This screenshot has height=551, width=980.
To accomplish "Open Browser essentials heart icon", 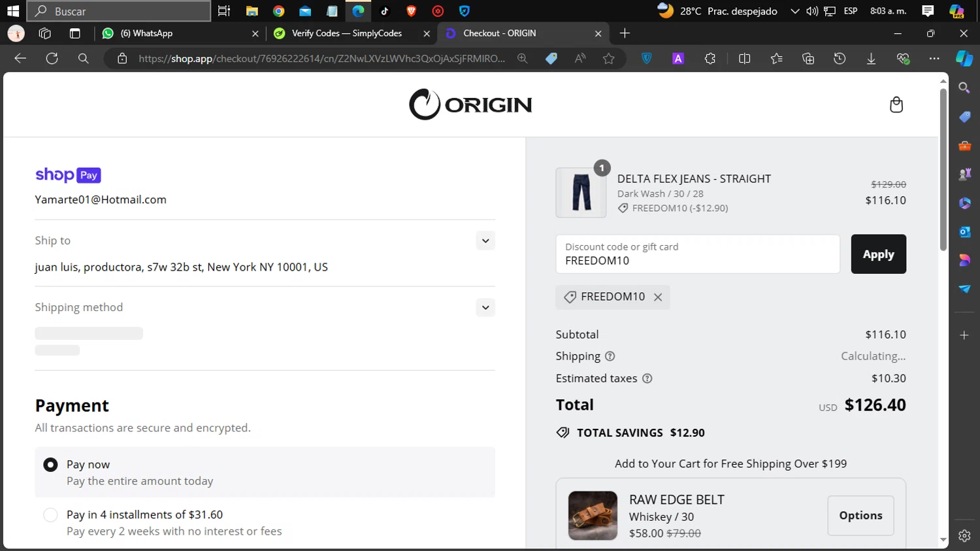I will pos(903,59).
